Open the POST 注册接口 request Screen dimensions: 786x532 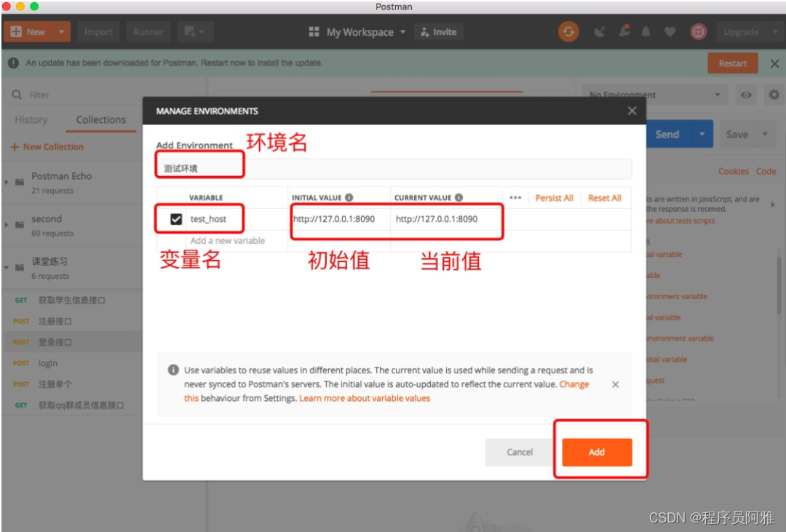[74, 322]
